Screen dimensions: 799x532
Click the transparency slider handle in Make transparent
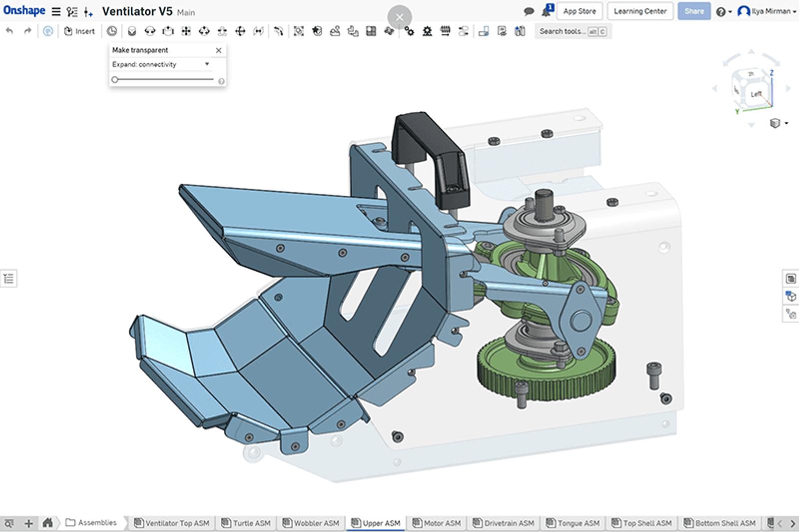coord(115,78)
